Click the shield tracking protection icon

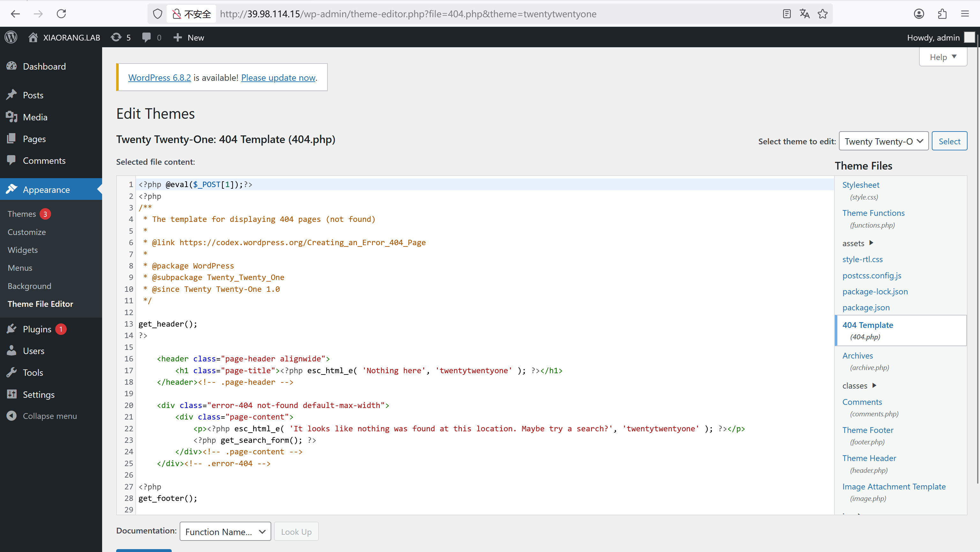point(158,14)
